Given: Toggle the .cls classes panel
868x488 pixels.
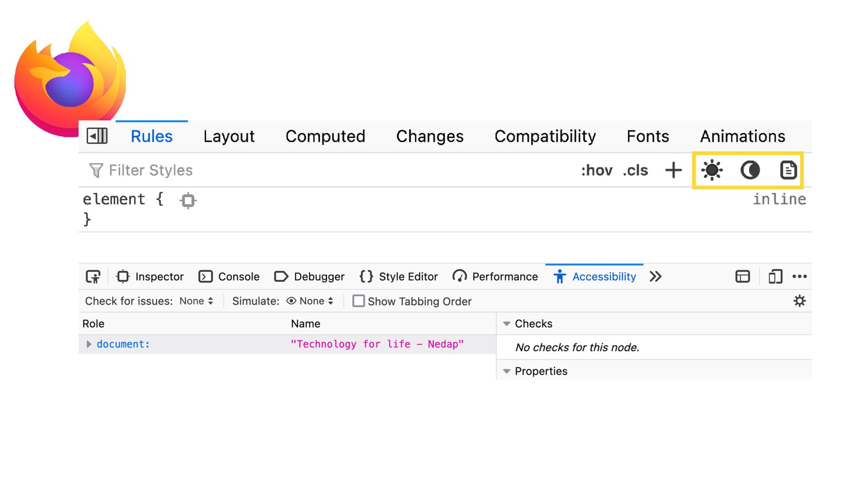Looking at the screenshot, I should (x=635, y=170).
